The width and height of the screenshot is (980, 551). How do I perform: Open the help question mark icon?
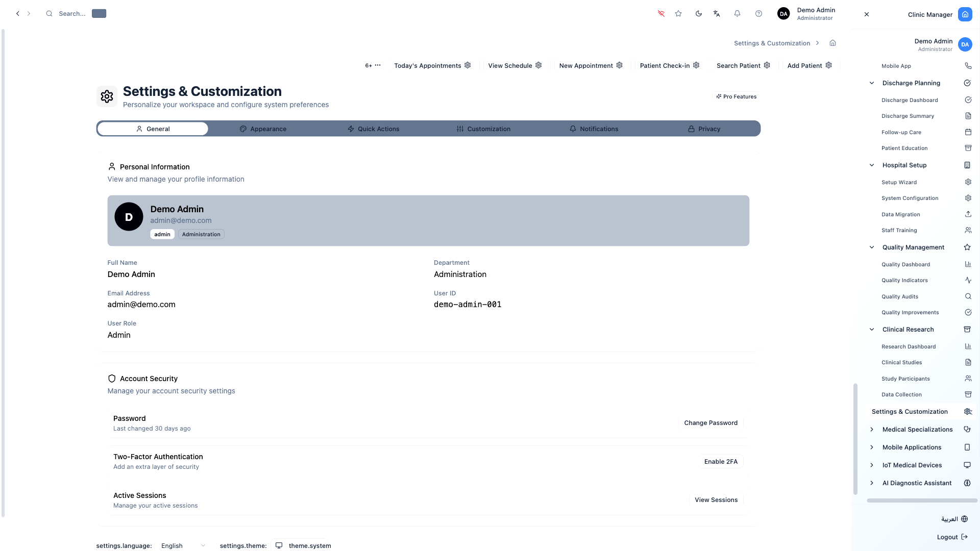coord(758,14)
